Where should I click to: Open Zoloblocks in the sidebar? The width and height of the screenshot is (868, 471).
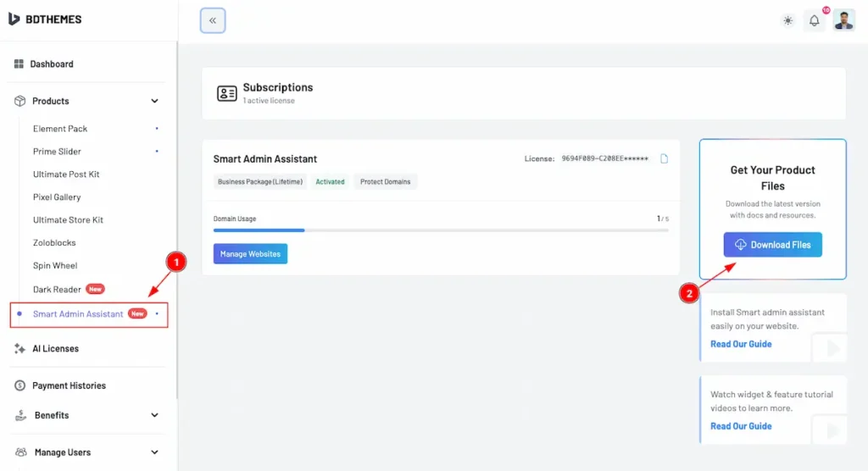(54, 242)
